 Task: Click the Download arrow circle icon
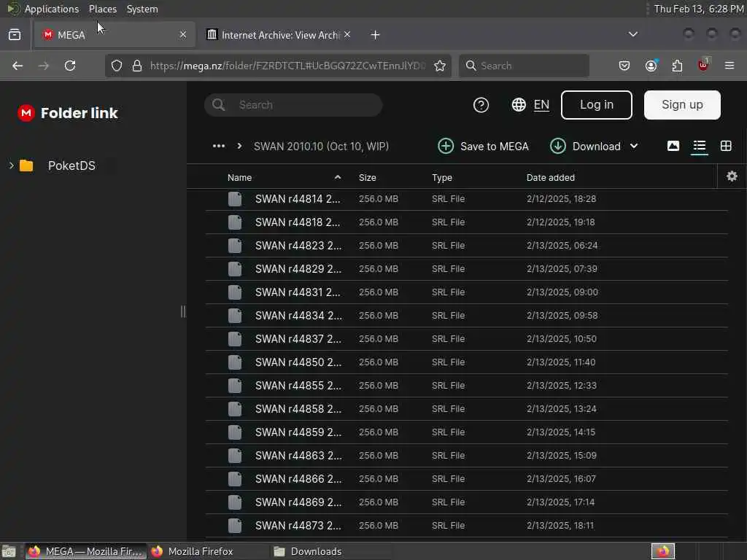point(557,146)
